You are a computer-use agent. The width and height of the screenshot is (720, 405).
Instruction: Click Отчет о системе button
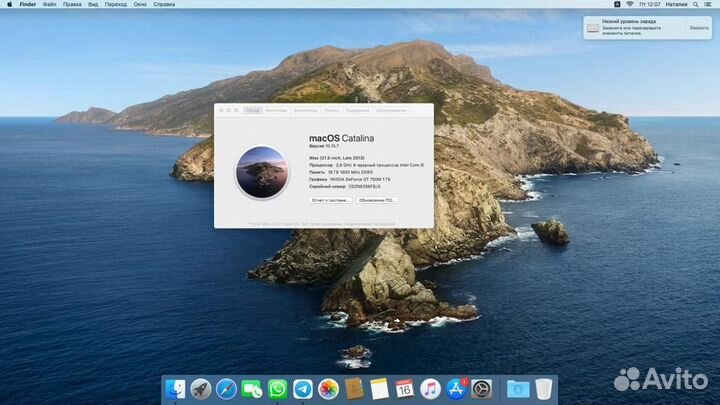[x=331, y=200]
